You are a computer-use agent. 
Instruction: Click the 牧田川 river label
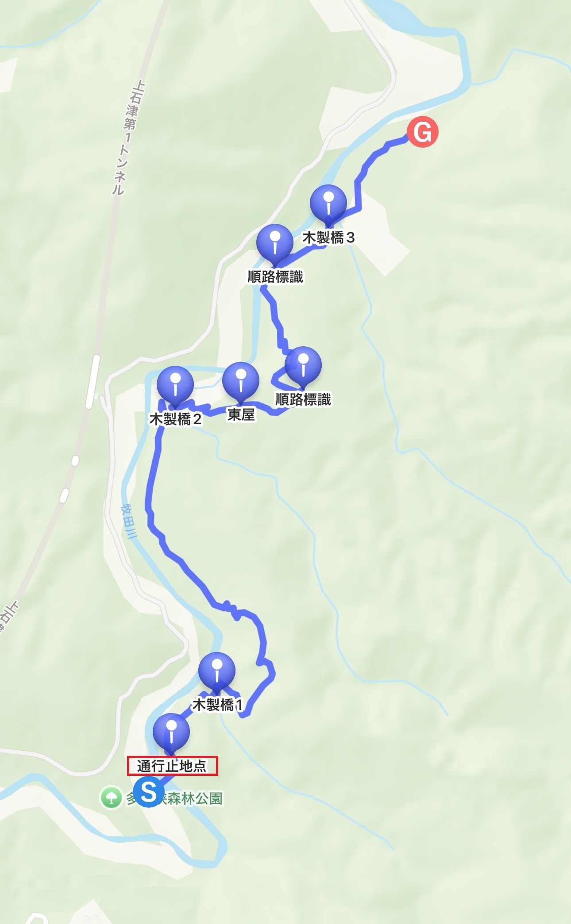coord(129,522)
